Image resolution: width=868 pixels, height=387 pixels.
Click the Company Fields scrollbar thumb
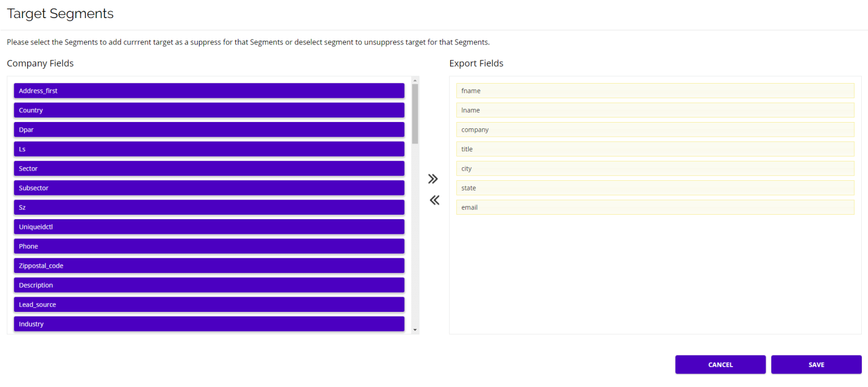[x=415, y=113]
